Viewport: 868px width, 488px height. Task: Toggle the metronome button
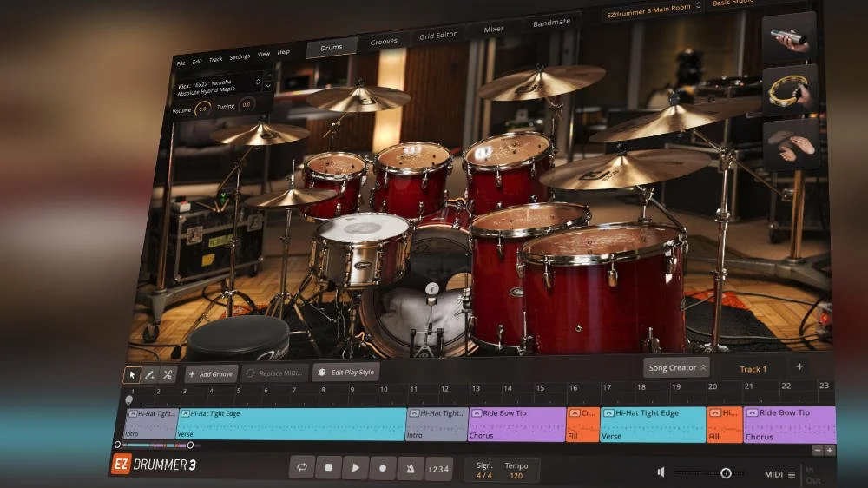(x=411, y=469)
